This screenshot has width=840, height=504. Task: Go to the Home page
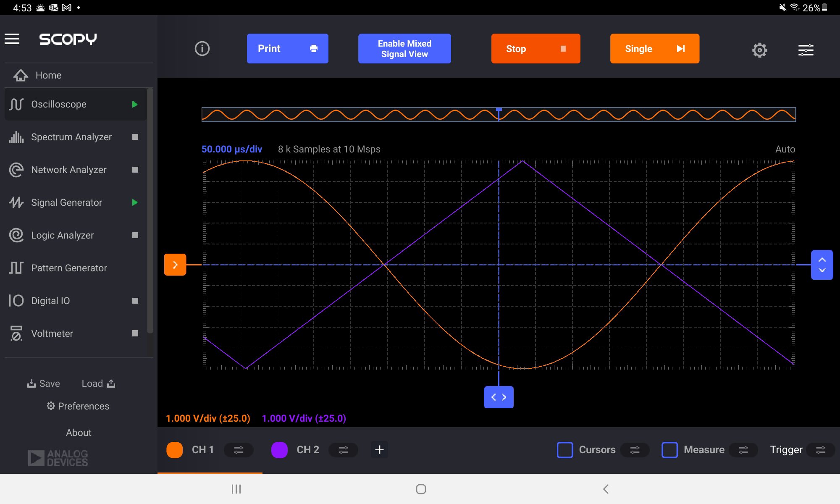pyautogui.click(x=48, y=75)
